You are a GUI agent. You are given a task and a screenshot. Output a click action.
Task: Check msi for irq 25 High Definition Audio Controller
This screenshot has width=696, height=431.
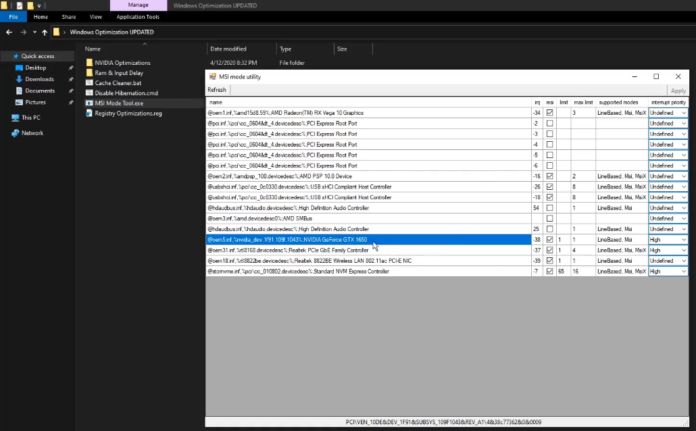(550, 229)
